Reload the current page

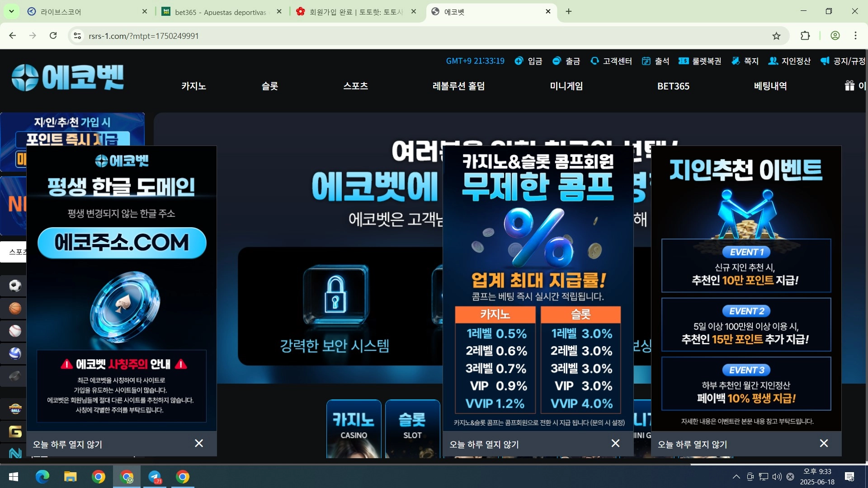(53, 36)
